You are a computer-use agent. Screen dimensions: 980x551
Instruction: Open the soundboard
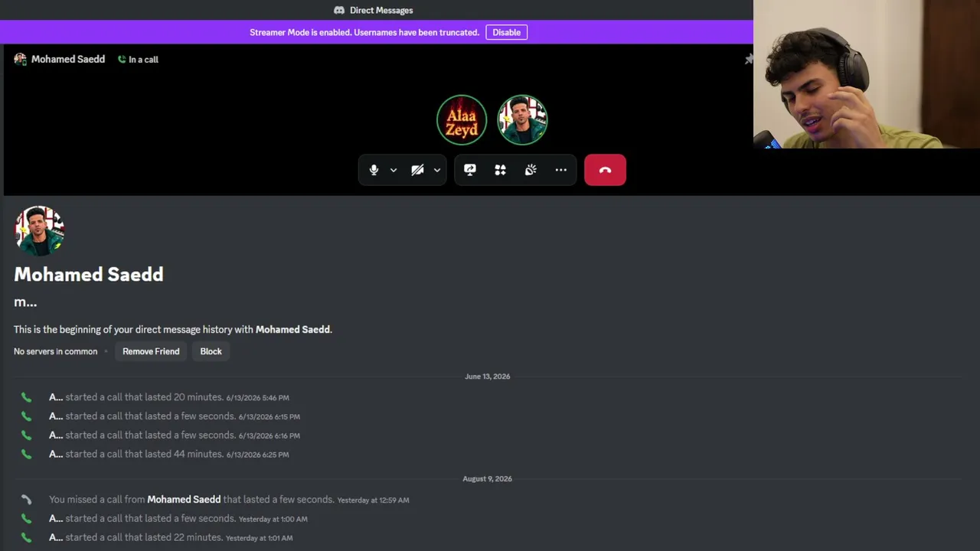(531, 170)
